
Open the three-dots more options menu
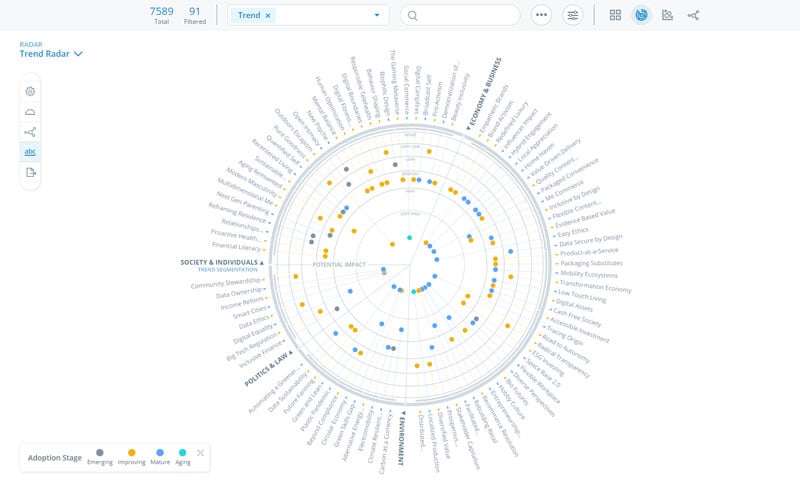pos(542,15)
